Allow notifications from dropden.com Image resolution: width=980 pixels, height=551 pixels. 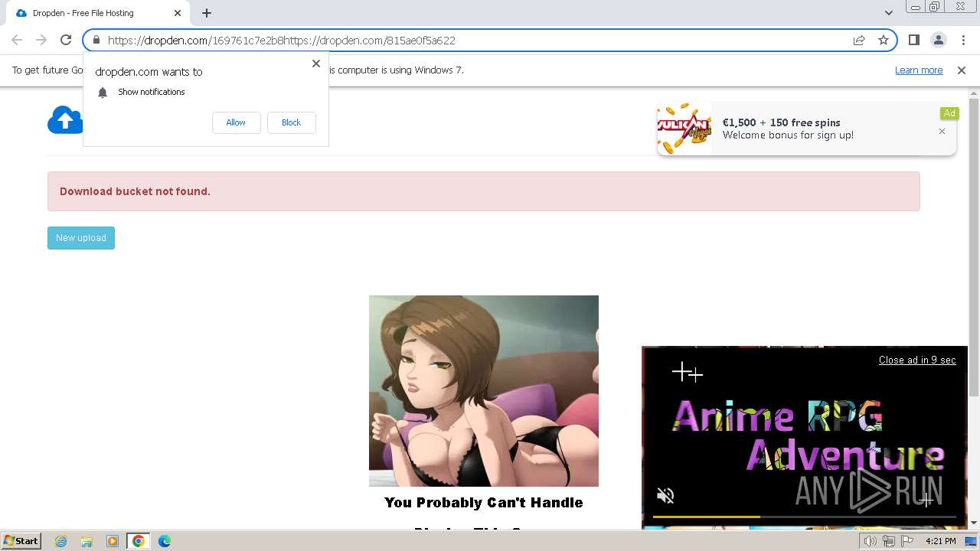tap(236, 122)
